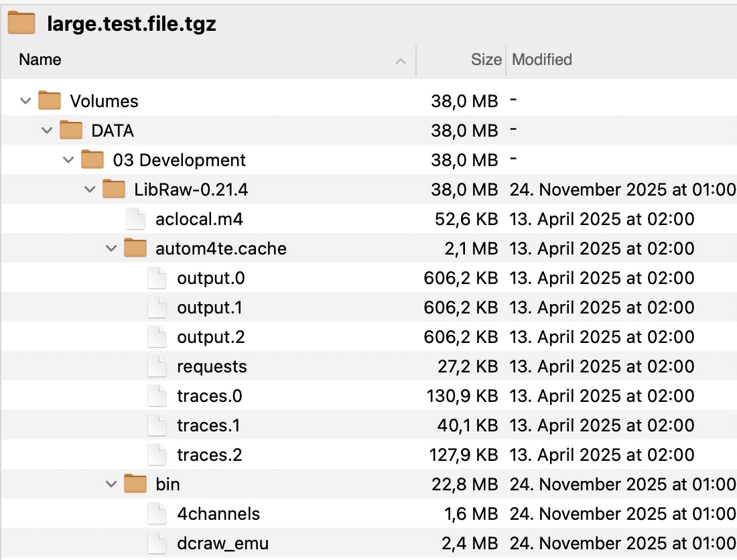Click the 606,2 KB size of output.1
The height and width of the screenshot is (560, 737).
click(461, 307)
